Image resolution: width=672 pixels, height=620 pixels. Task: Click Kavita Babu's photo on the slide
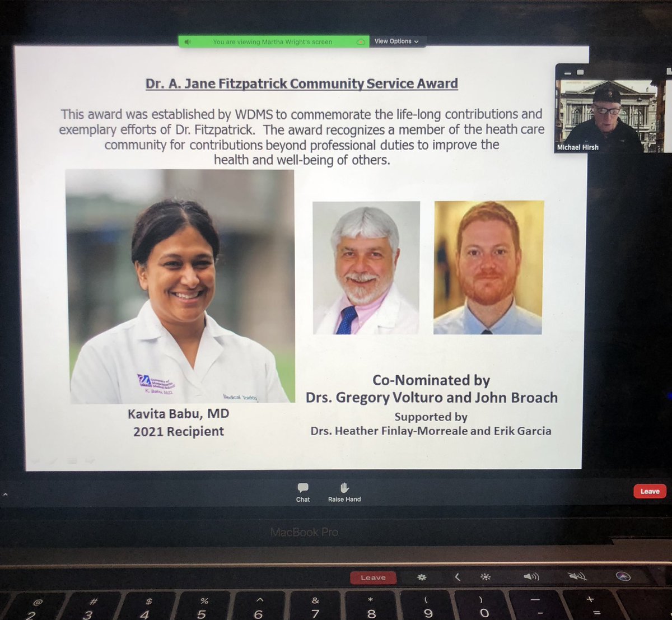(180, 286)
